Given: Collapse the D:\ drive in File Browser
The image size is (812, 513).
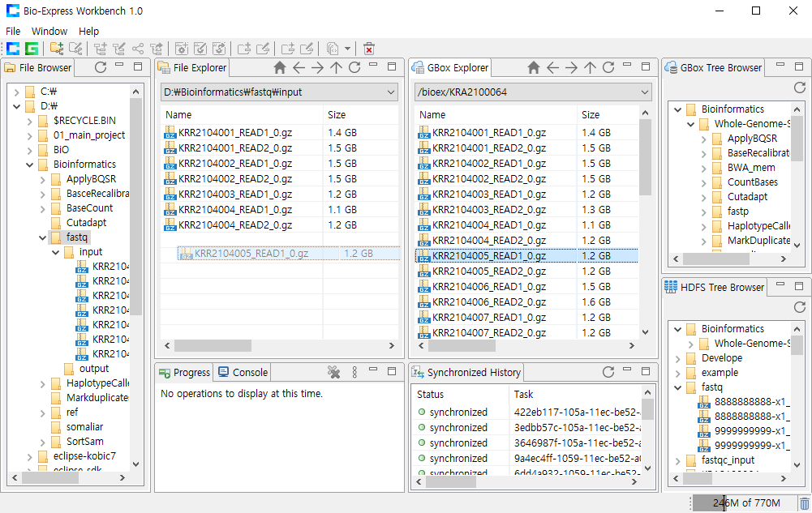Looking at the screenshot, I should tap(16, 106).
